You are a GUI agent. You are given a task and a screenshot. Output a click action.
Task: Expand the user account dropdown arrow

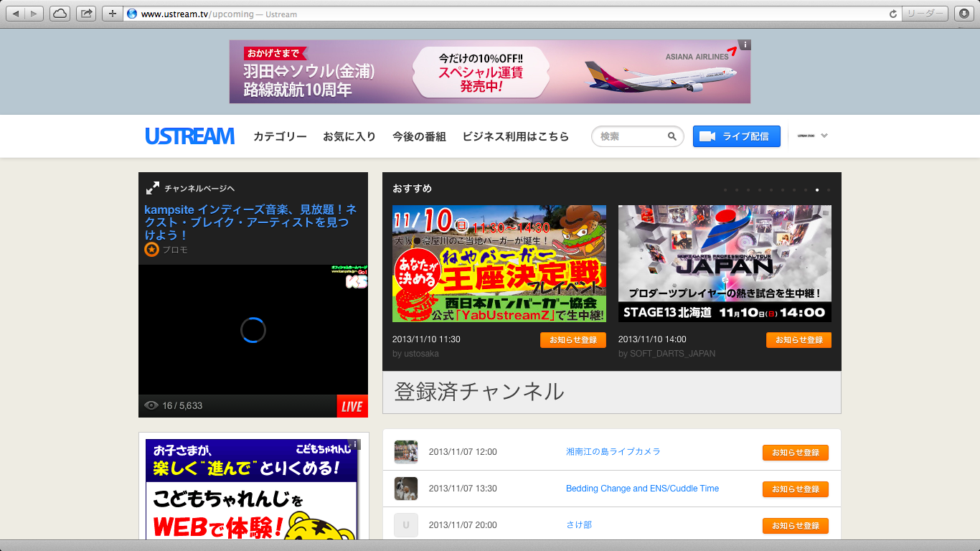pos(824,136)
